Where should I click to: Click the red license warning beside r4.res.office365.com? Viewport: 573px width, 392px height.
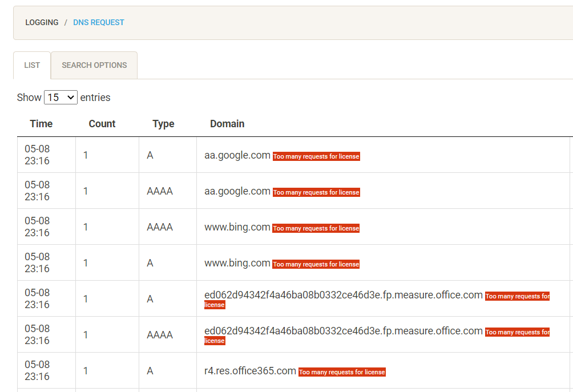coord(342,372)
